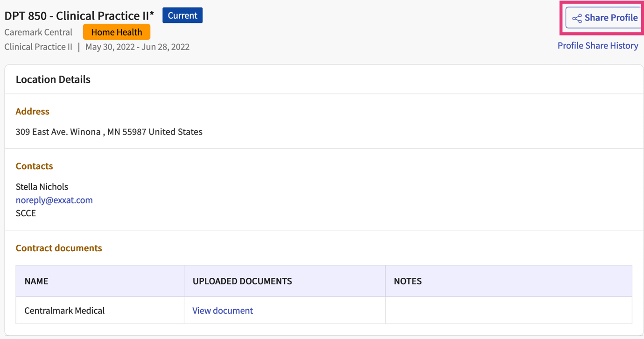
Task: Click the UPLOADED DOCUMENTS column header
Action: coord(242,281)
